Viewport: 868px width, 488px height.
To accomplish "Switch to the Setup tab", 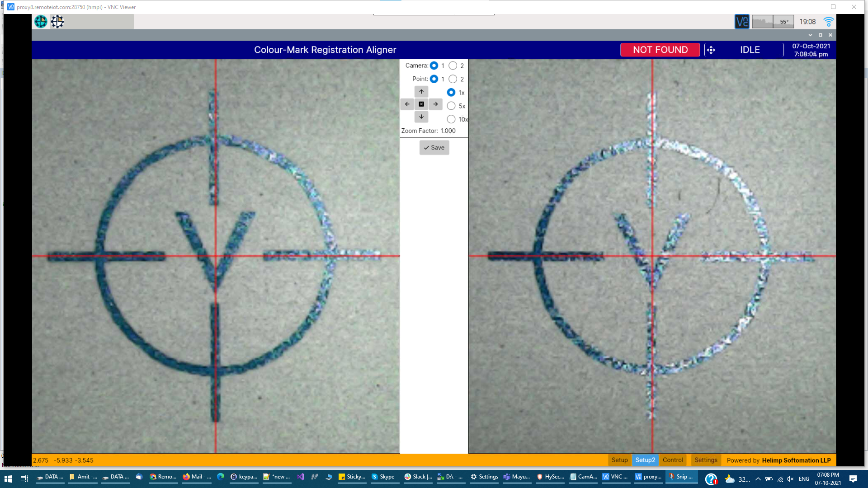I will click(x=619, y=460).
